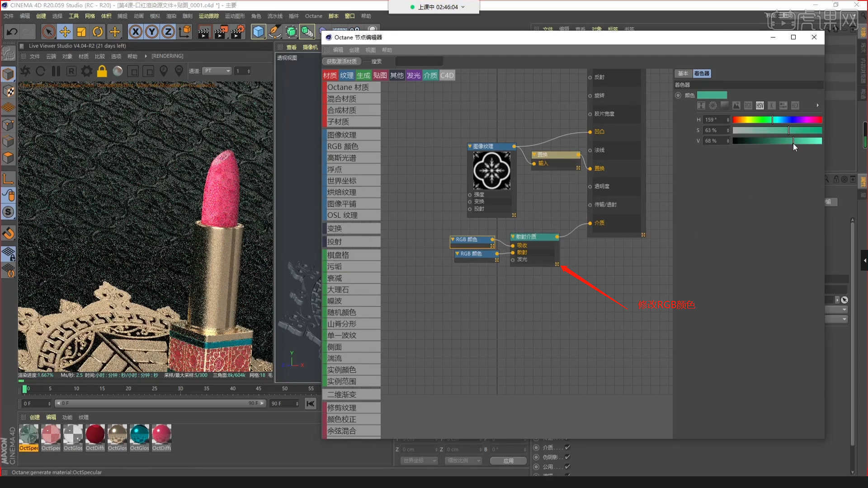
Task: Select the color wheel mode icon
Action: coord(713,106)
